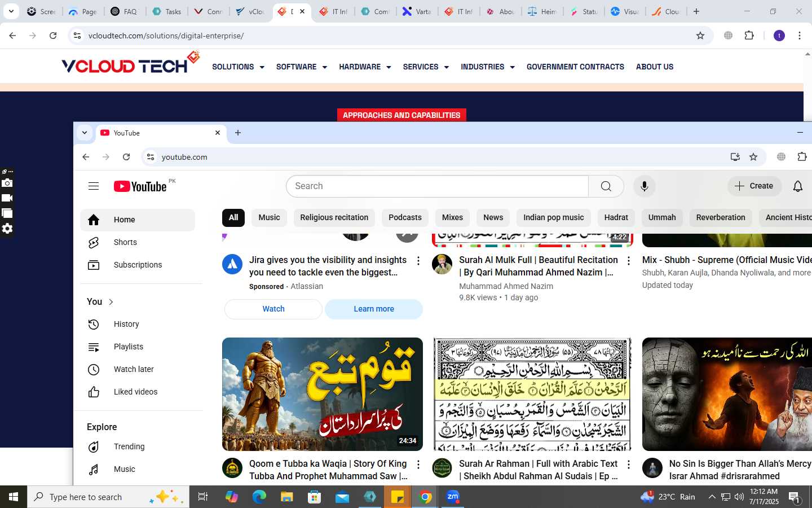Expand SERVICES menu on vCloud Tech

click(x=426, y=67)
